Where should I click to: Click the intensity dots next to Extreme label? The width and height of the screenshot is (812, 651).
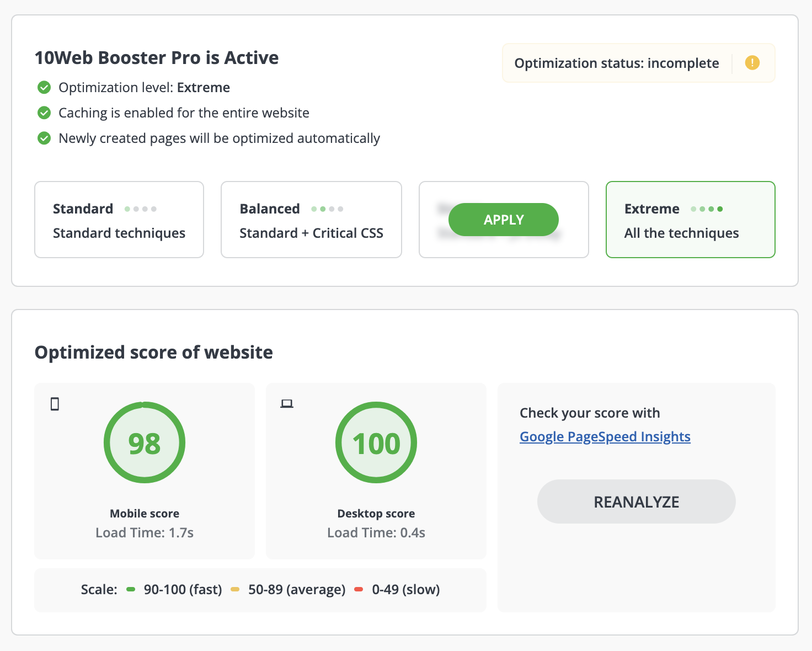pyautogui.click(x=708, y=209)
